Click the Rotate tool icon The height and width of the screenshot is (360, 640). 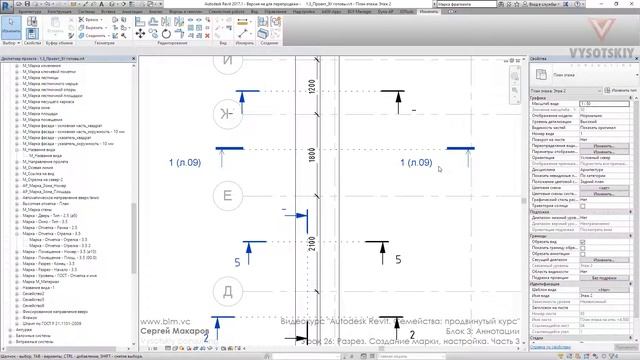pyautogui.click(x=166, y=33)
